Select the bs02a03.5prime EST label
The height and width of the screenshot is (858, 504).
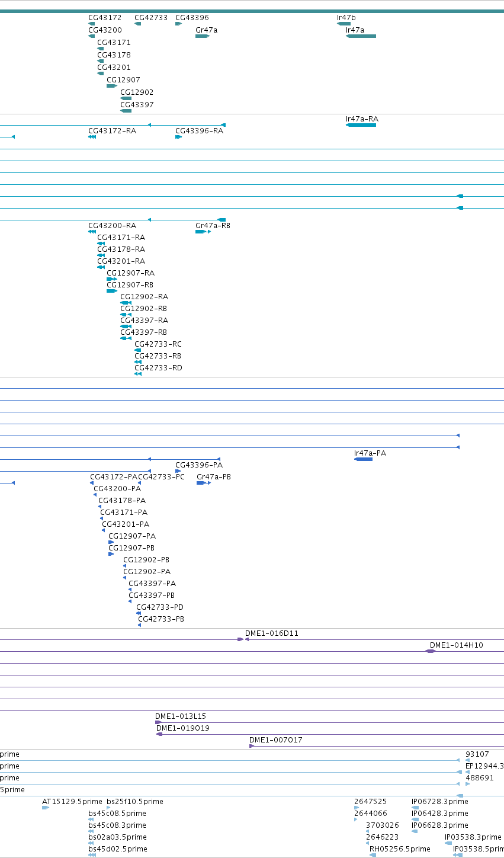117,837
